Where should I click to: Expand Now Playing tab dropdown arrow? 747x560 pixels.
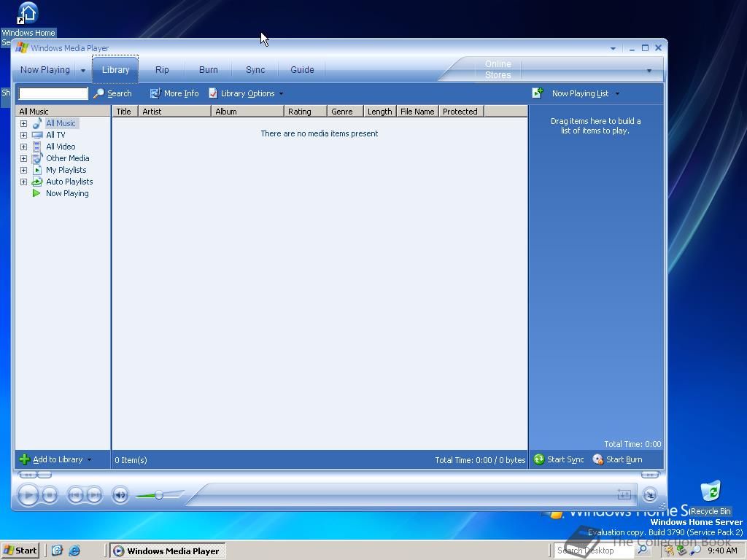(x=83, y=71)
